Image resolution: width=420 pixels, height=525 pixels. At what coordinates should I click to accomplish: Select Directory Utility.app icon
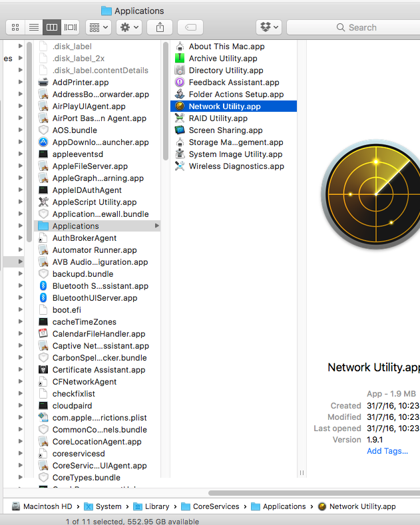180,71
